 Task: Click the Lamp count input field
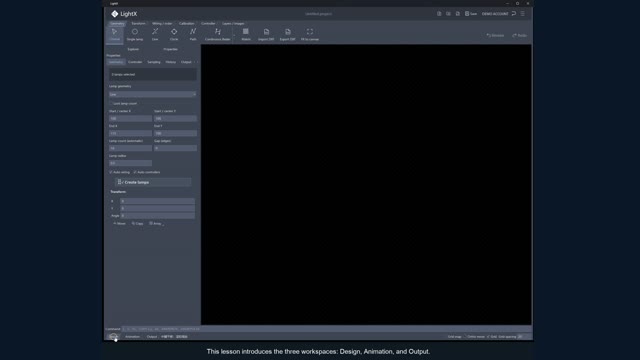click(130, 148)
